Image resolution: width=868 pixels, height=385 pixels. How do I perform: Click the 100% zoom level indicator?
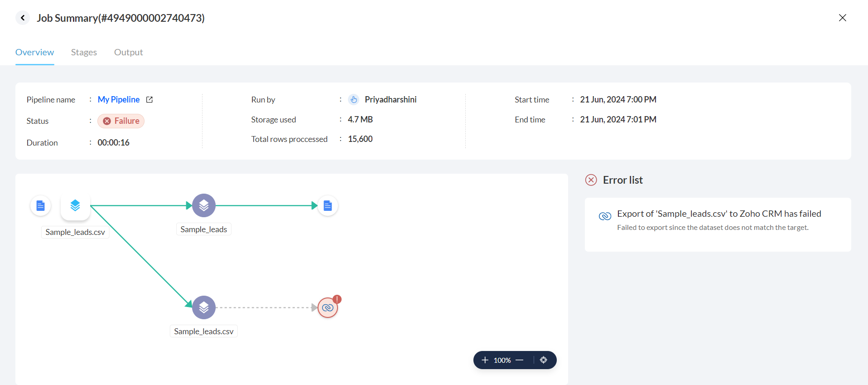[502, 360]
